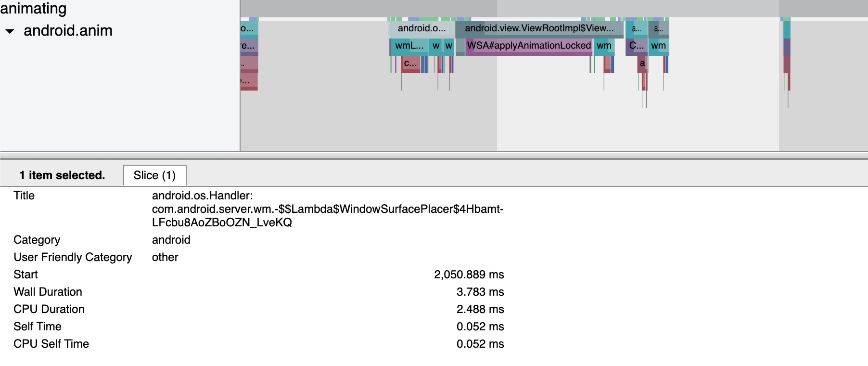Click the purple C... slice
The image size is (868, 366).
click(636, 46)
